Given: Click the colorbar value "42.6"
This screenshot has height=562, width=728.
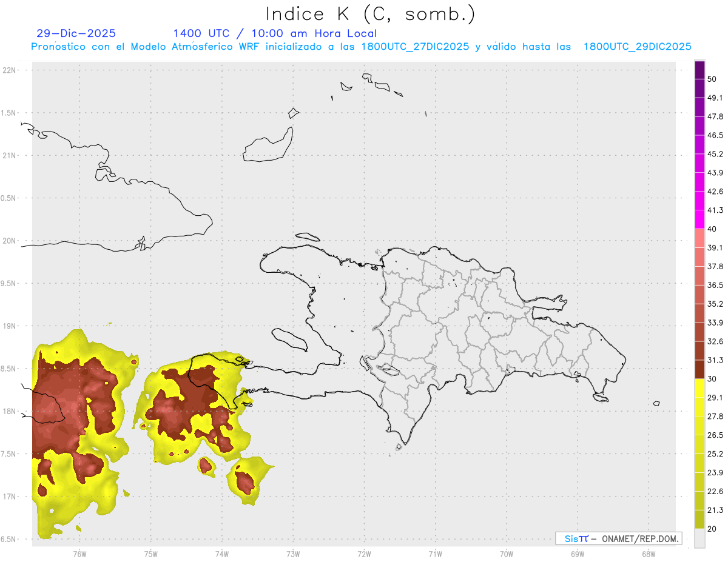Looking at the screenshot, I should [715, 192].
